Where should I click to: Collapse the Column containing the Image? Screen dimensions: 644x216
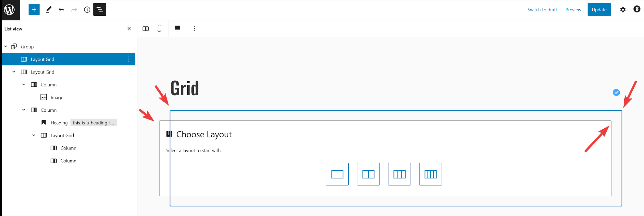click(24, 84)
